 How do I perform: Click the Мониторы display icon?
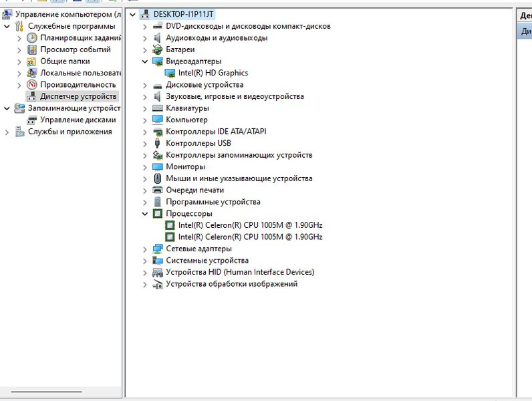pos(158,167)
